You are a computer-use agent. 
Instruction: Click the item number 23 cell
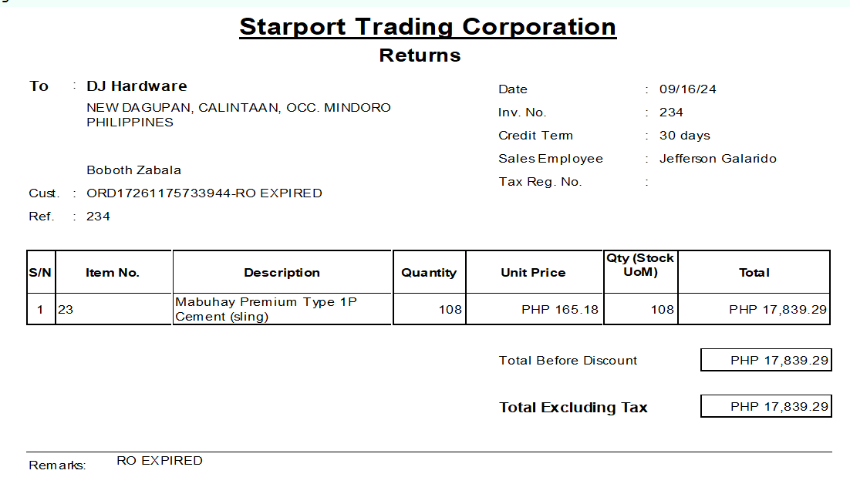[x=66, y=310]
